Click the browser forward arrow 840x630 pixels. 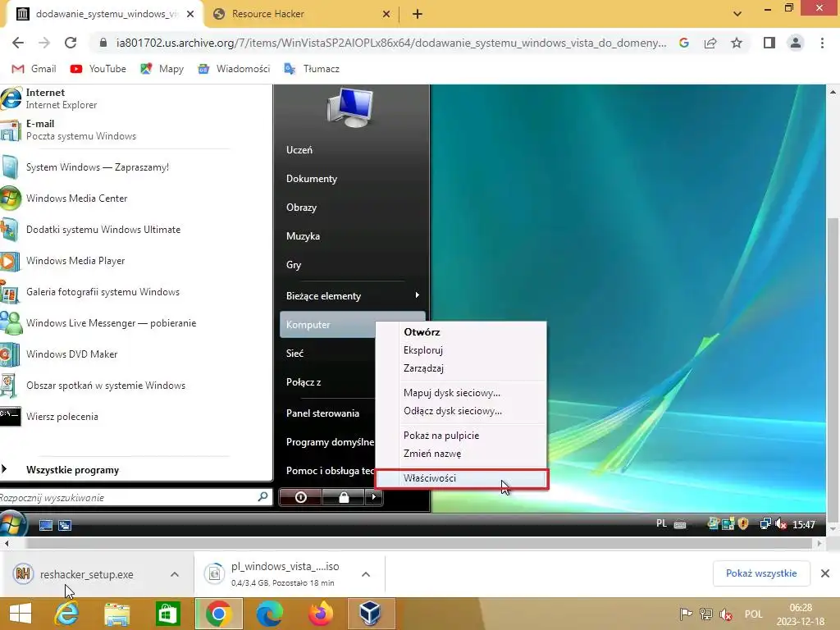(x=44, y=43)
